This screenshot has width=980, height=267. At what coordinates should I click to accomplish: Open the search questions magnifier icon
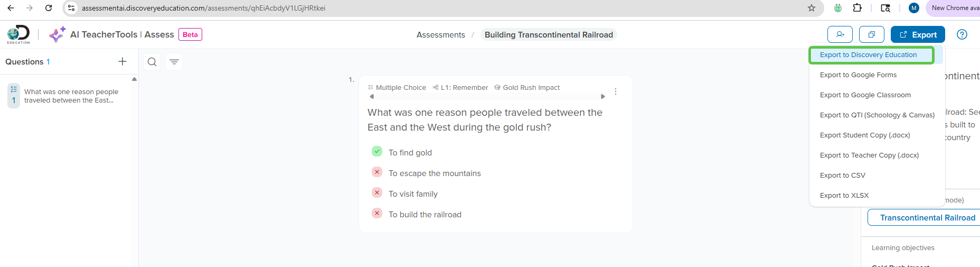(152, 62)
